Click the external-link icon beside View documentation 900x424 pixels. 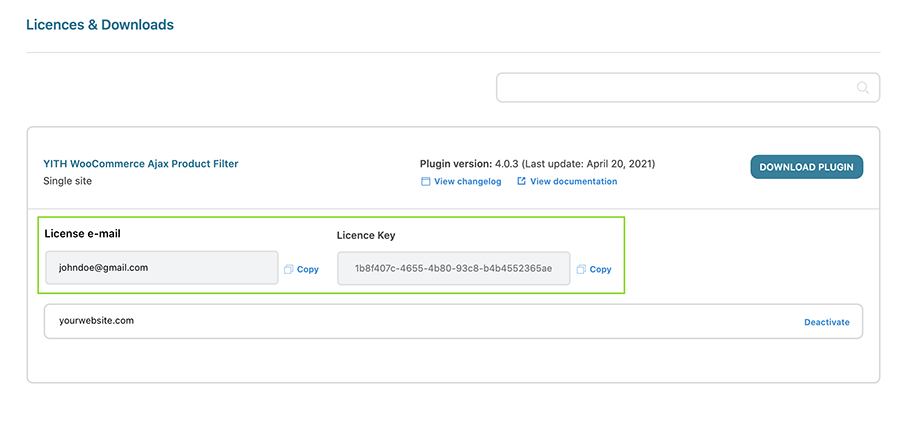coord(521,182)
